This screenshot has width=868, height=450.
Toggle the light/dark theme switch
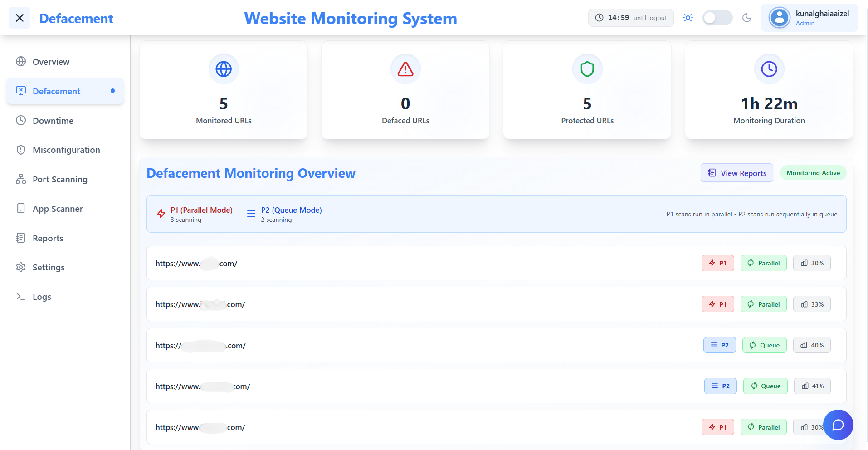[717, 18]
